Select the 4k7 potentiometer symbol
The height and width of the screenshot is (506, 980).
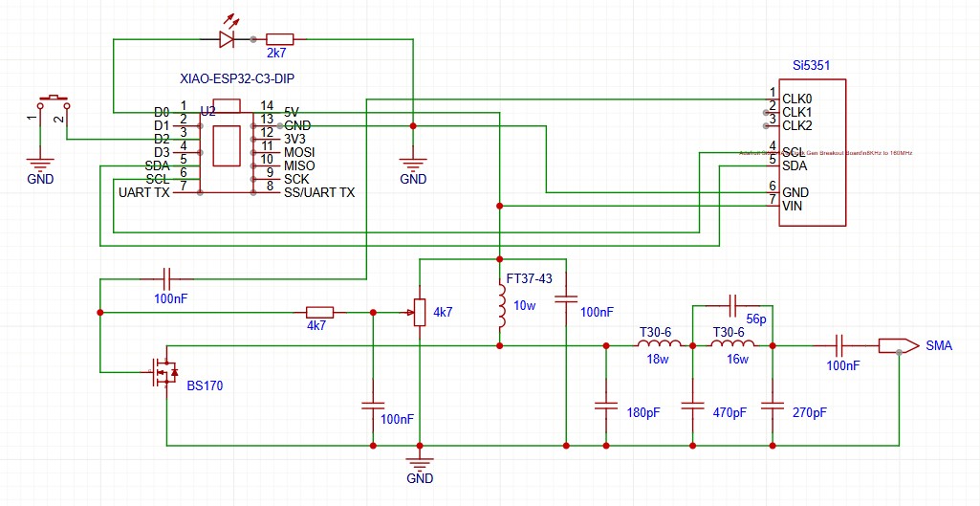(x=419, y=312)
